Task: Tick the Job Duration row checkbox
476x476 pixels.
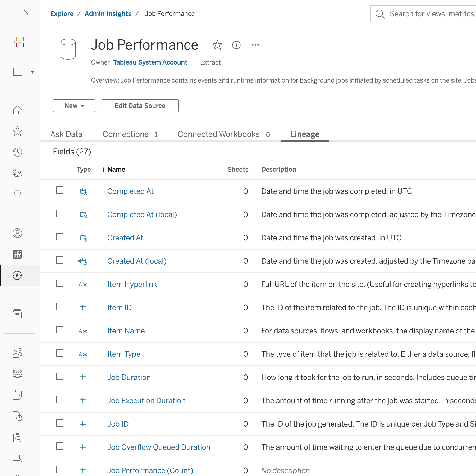Action: (x=60, y=377)
